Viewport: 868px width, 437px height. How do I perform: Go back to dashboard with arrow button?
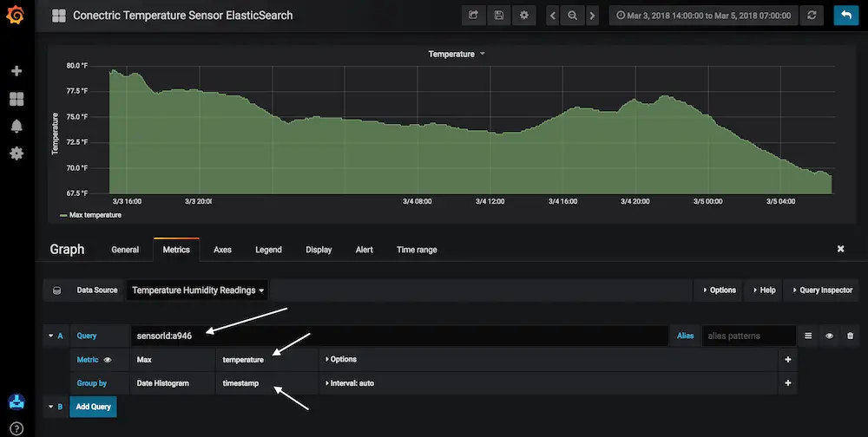846,16
